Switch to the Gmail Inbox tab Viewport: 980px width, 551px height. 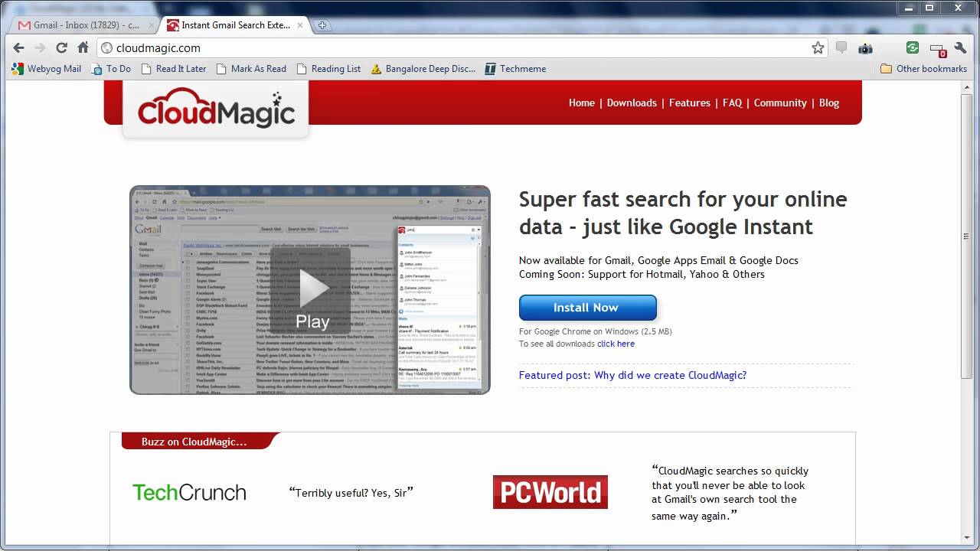pyautogui.click(x=84, y=25)
